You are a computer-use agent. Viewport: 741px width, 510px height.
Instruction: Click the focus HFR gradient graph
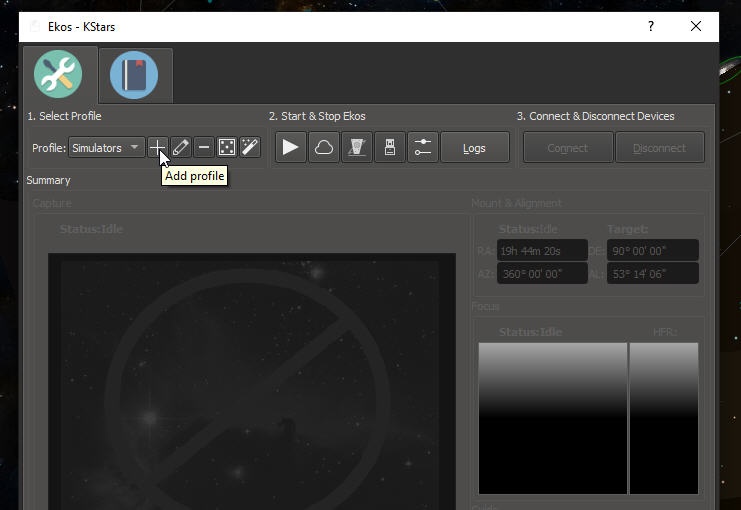click(552, 417)
